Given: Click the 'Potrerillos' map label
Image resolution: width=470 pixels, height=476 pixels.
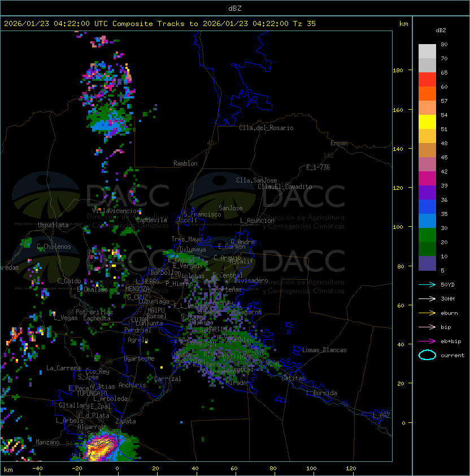Looking at the screenshot, I should pos(94,312).
